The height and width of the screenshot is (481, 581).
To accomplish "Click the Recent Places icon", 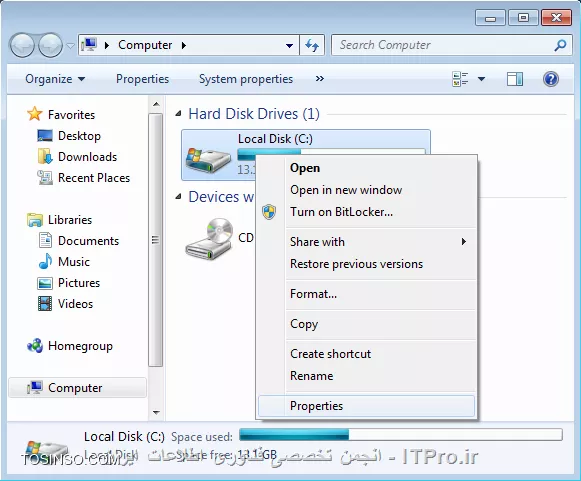I will (45, 178).
